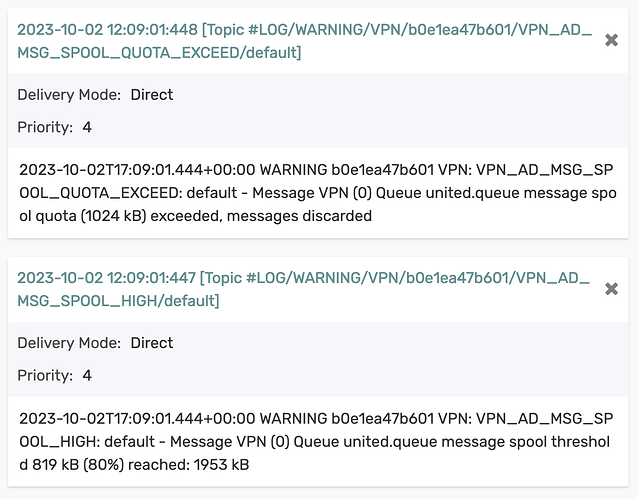Click the OOL_QUOTA_EXCEED: default payload line

pyautogui.click(x=318, y=193)
